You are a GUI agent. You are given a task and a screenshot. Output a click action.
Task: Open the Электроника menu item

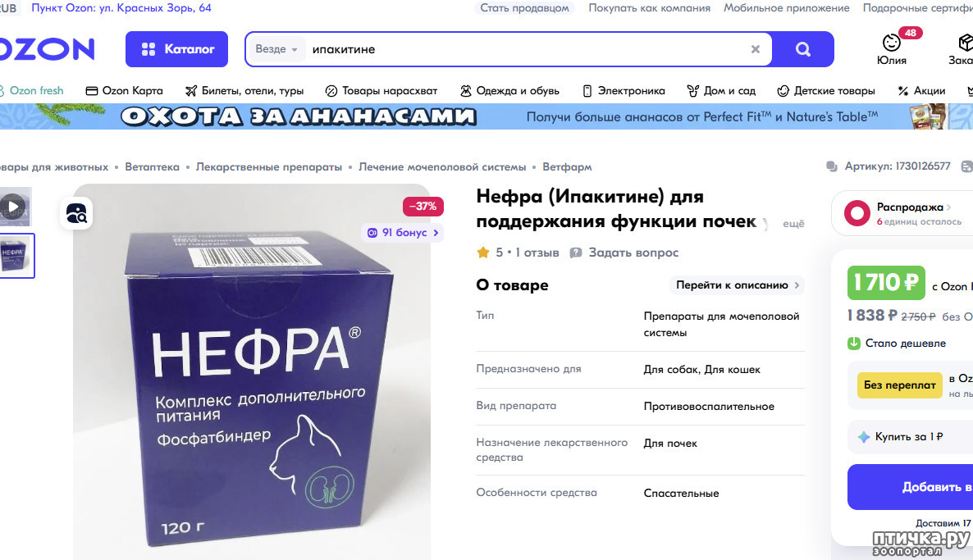[x=624, y=90]
